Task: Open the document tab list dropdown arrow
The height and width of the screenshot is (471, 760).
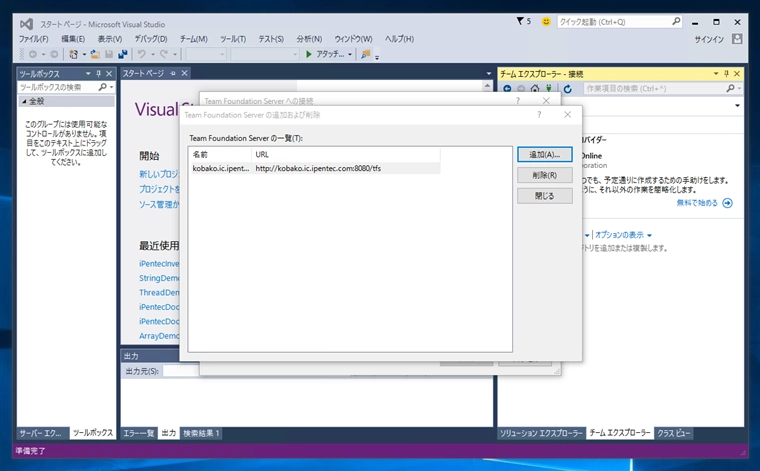Action: click(489, 74)
